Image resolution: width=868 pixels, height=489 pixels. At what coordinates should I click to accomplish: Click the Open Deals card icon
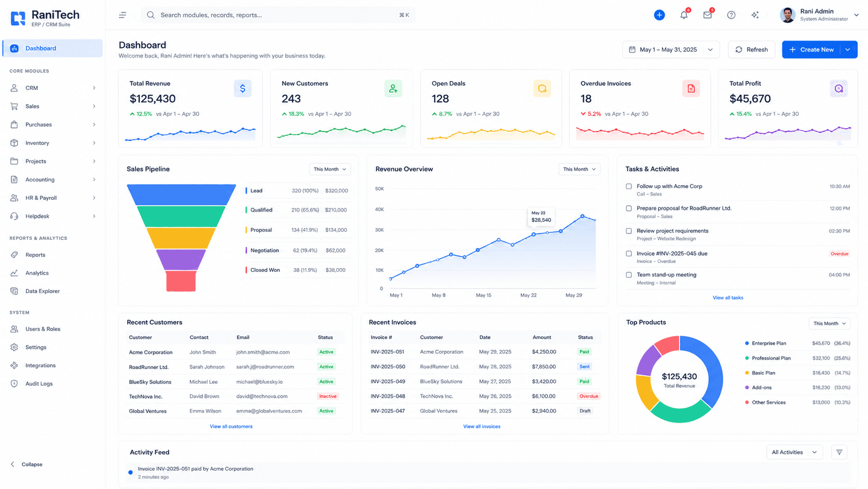542,88
